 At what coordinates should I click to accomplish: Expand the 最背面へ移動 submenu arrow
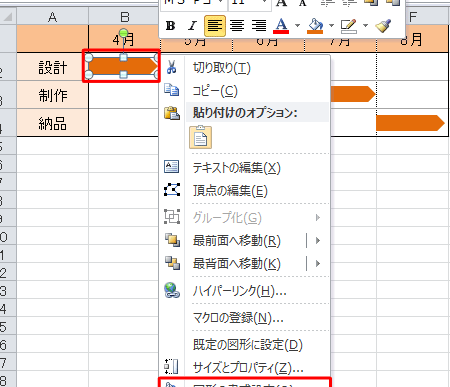(318, 263)
